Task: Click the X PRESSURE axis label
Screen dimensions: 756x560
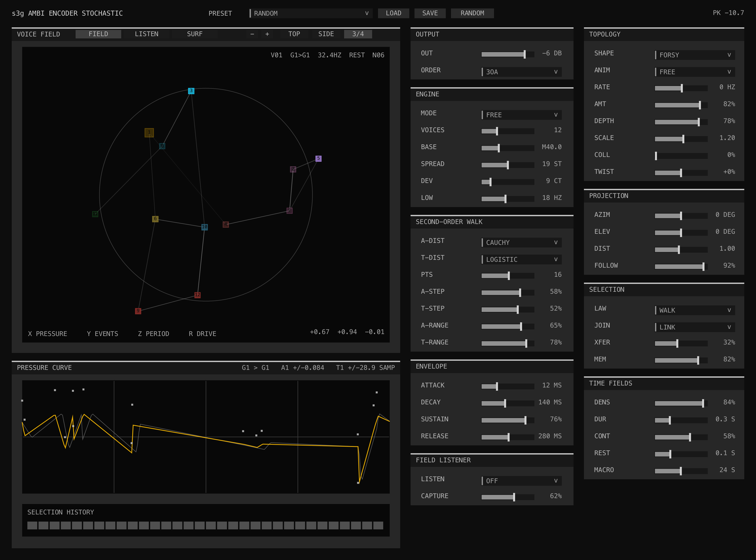Action: (x=48, y=334)
